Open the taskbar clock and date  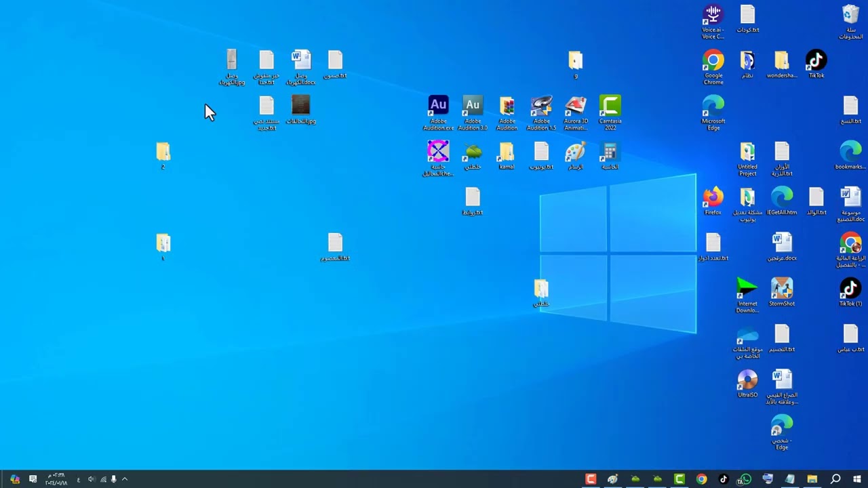[56, 479]
